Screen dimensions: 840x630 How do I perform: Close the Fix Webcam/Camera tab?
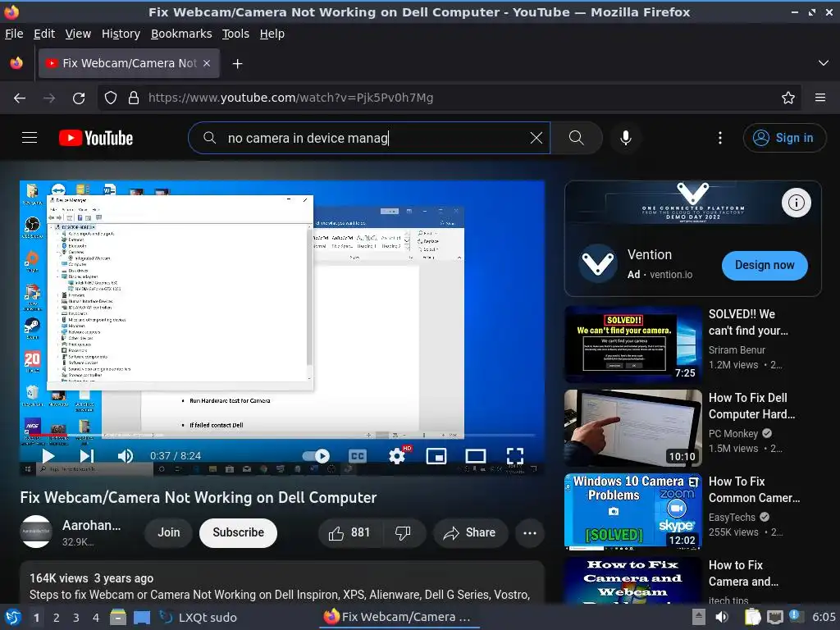pos(207,63)
